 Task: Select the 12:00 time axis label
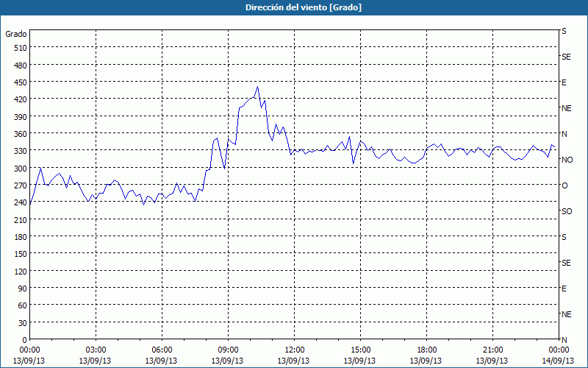pos(295,350)
